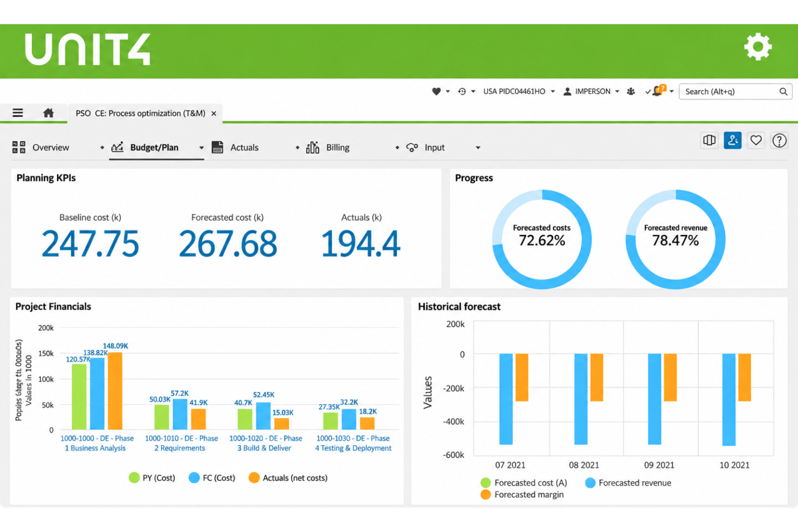Select the Actuals menu item
The height and width of the screenshot is (532, 798).
[244, 148]
